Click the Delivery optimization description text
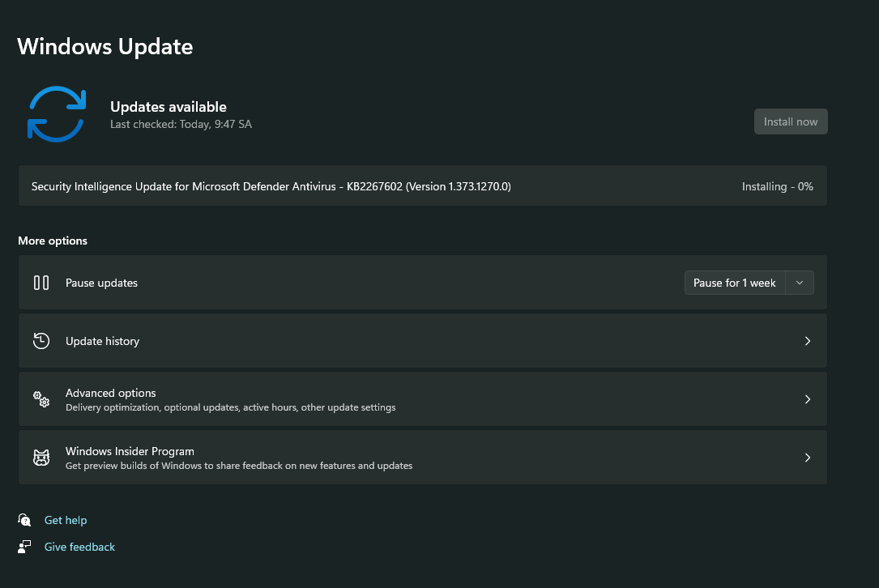The image size is (879, 588). [230, 407]
